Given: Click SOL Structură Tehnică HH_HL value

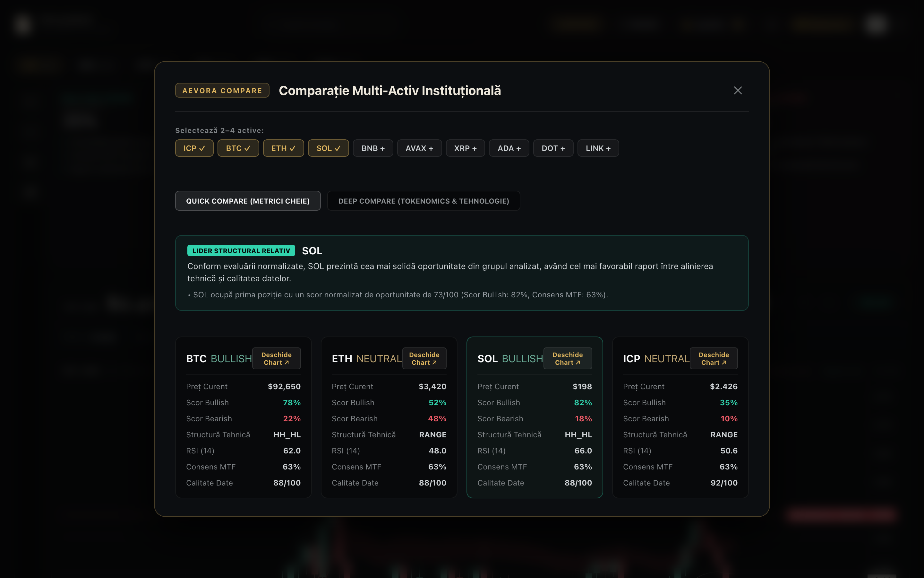Looking at the screenshot, I should (x=578, y=435).
